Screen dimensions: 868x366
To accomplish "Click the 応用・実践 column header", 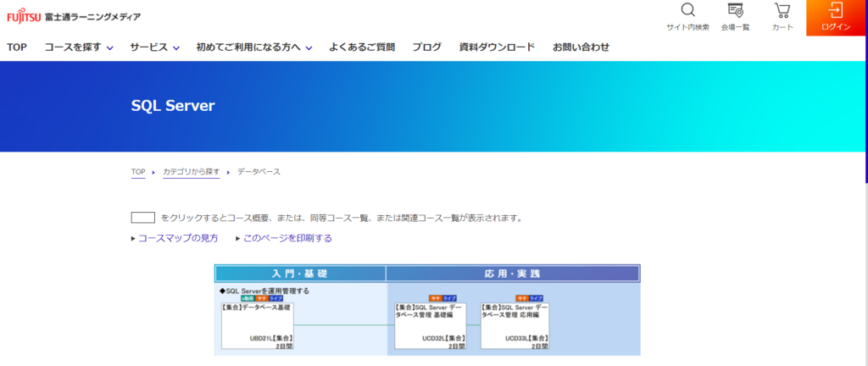I will (x=513, y=274).
